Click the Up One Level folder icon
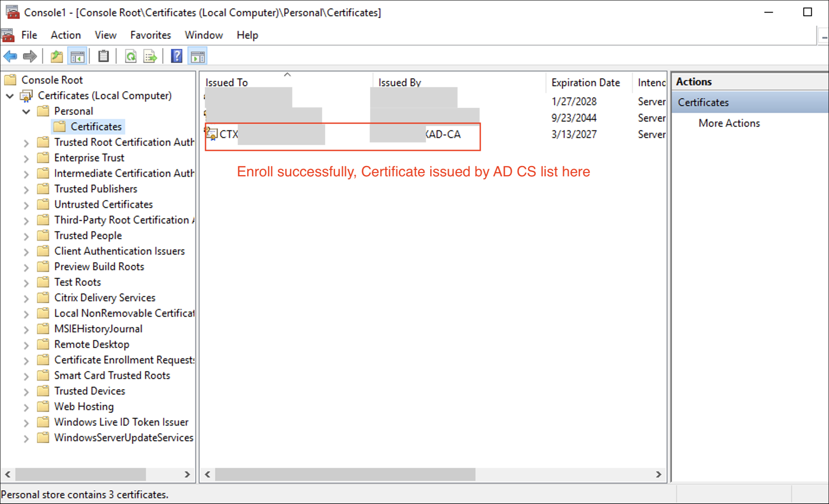 point(57,56)
